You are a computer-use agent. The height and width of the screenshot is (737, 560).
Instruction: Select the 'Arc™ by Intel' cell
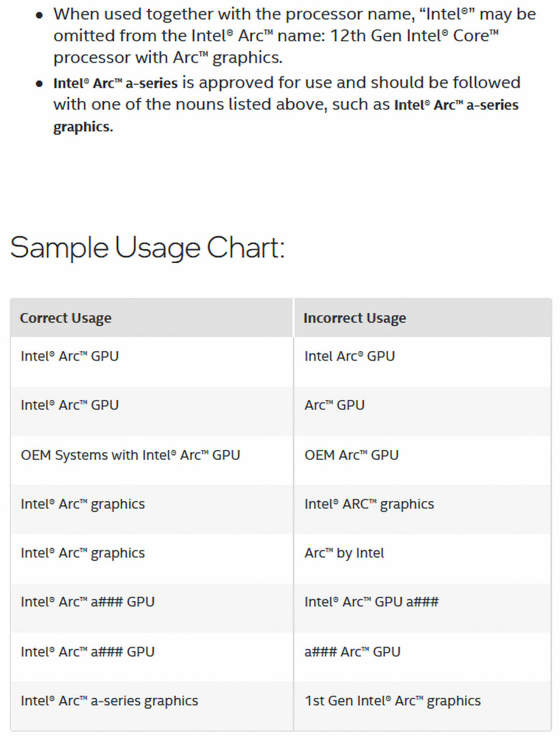tap(344, 553)
